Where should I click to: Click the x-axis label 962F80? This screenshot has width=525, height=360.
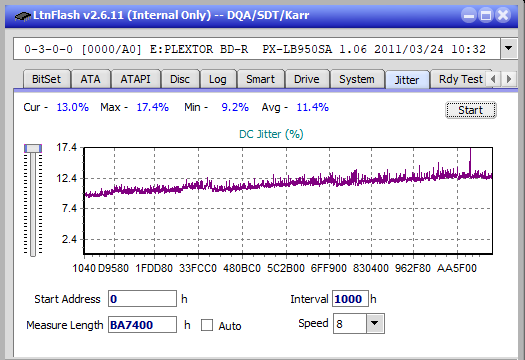(412, 268)
